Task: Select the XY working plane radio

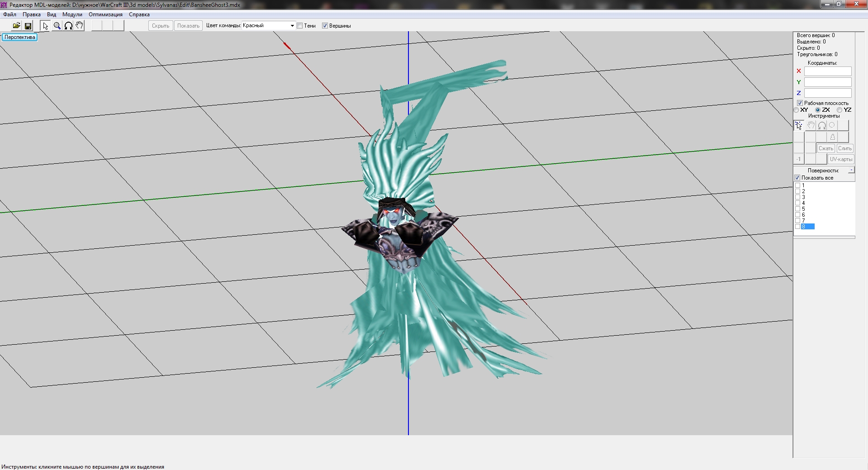Action: tap(797, 110)
